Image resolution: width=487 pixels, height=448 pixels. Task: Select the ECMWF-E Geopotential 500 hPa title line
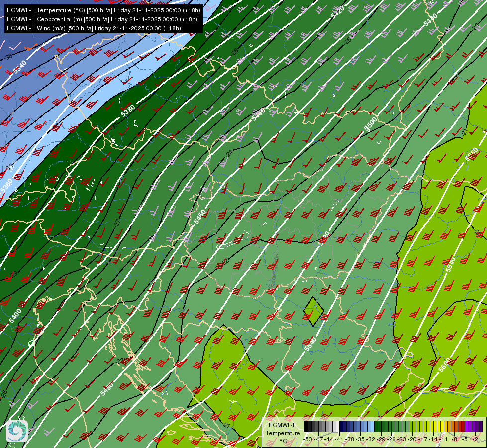coord(102,19)
